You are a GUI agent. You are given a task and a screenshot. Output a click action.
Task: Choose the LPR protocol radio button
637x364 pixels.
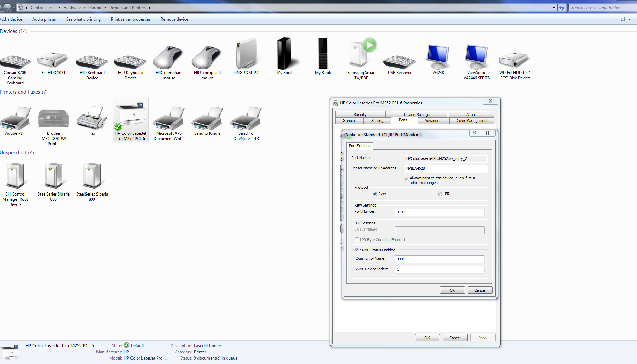(440, 194)
